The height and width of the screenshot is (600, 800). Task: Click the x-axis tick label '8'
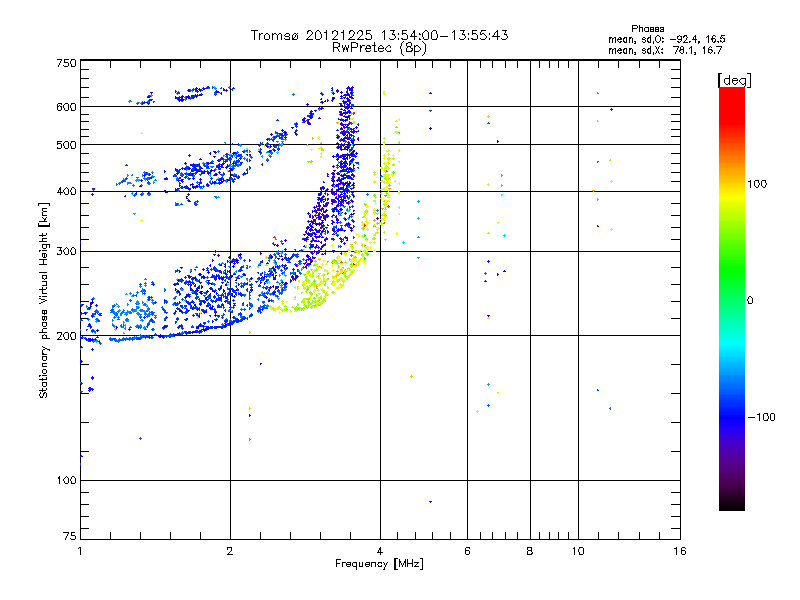[x=530, y=551]
